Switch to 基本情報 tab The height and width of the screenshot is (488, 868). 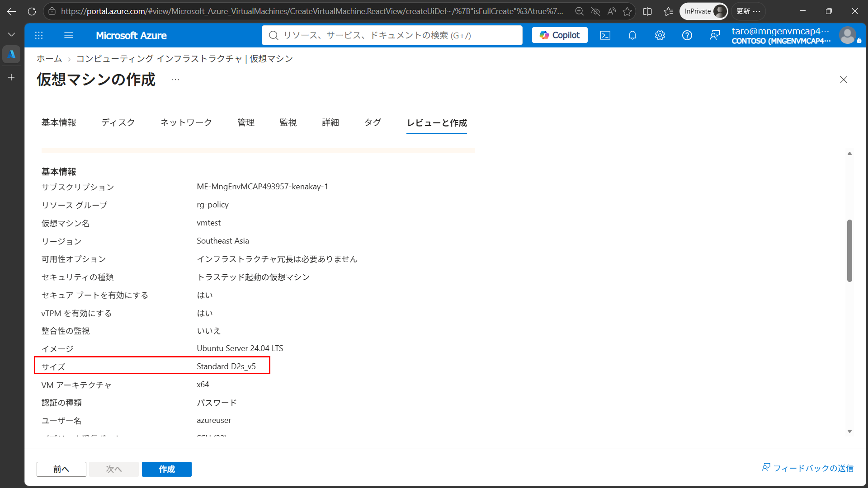(x=59, y=122)
